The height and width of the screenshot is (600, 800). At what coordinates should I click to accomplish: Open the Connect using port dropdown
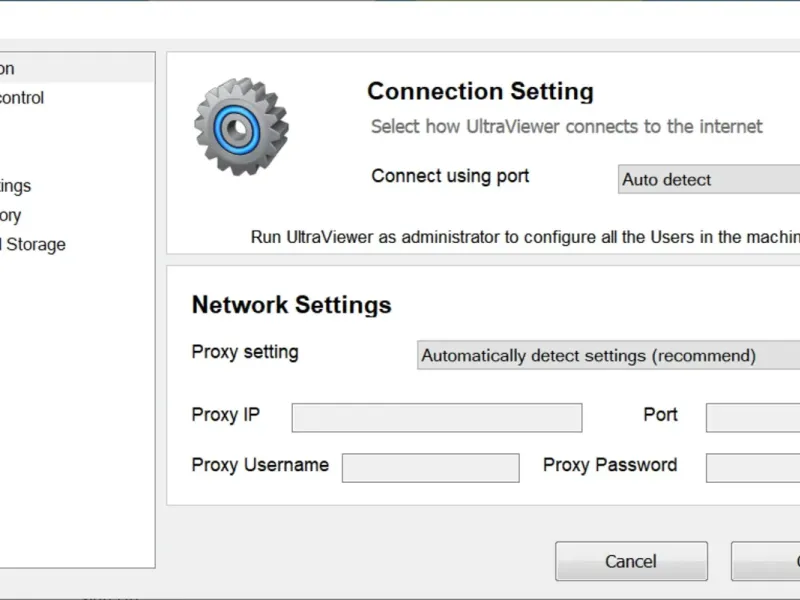(708, 180)
